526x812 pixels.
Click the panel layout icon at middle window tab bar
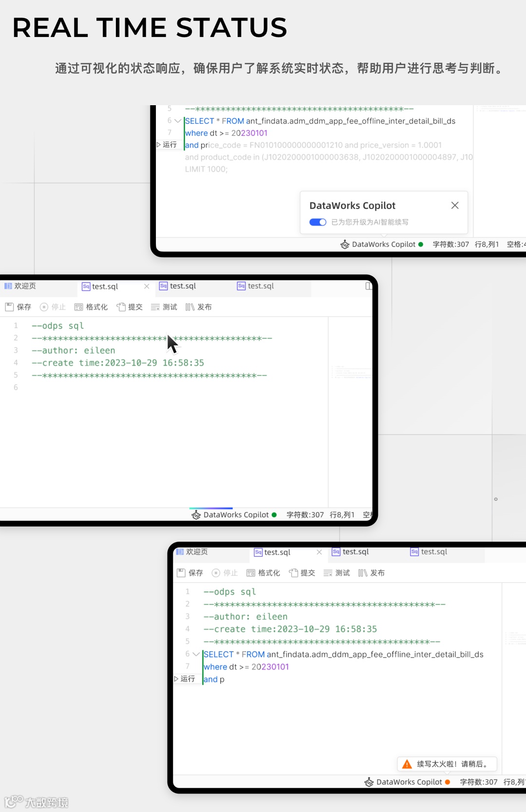click(x=369, y=286)
